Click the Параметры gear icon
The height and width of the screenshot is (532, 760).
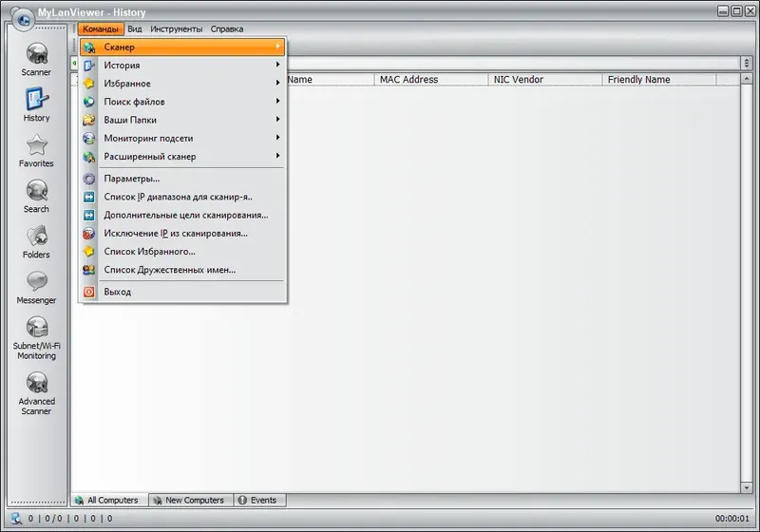click(89, 179)
